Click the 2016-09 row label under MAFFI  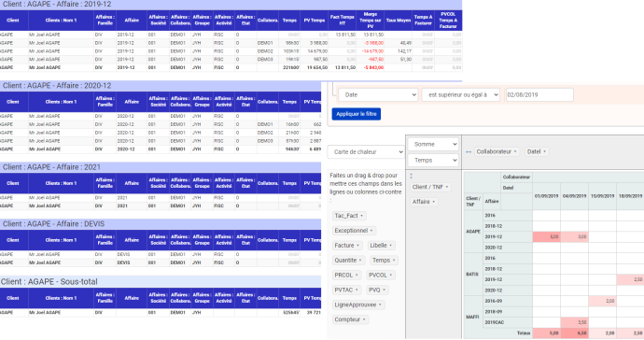508,301
